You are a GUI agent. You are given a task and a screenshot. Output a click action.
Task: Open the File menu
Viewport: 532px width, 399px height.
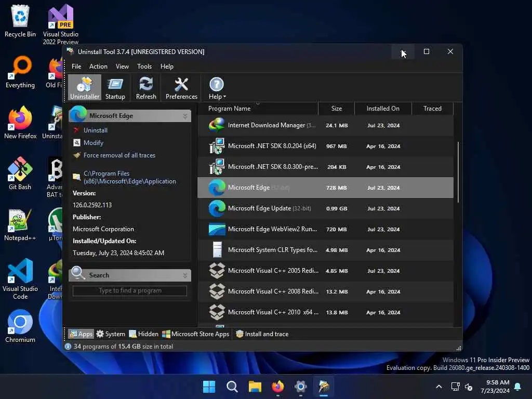(76, 66)
